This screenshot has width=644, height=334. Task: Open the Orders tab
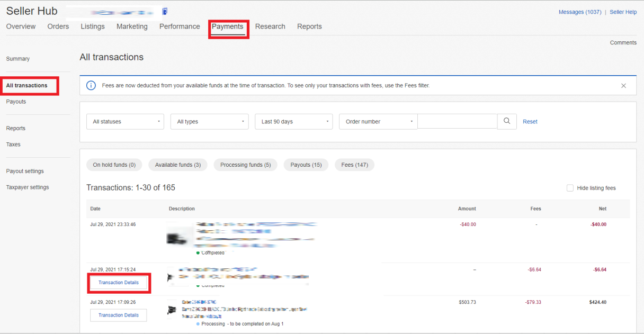pos(58,26)
